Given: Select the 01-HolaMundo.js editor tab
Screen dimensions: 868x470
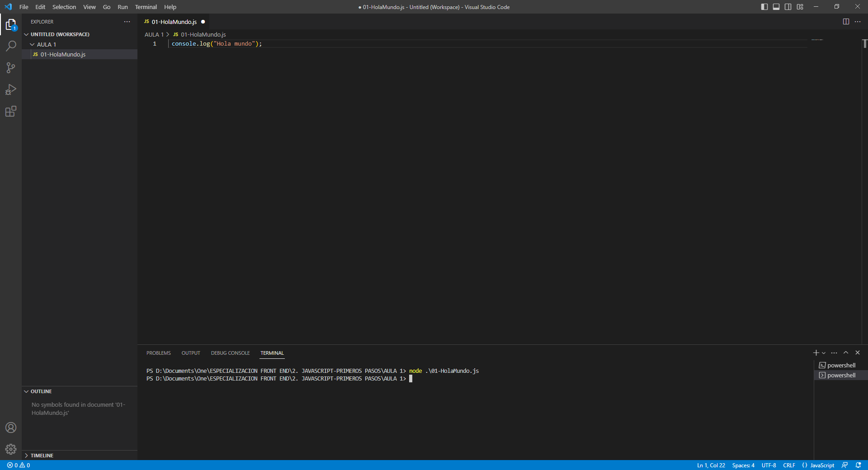Looking at the screenshot, I should pos(174,22).
